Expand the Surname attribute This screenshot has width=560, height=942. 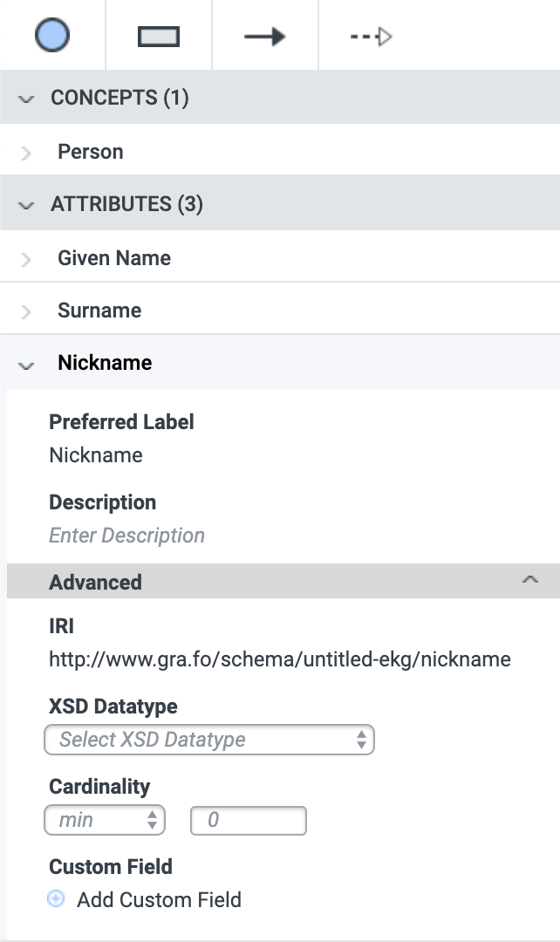click(x=26, y=311)
